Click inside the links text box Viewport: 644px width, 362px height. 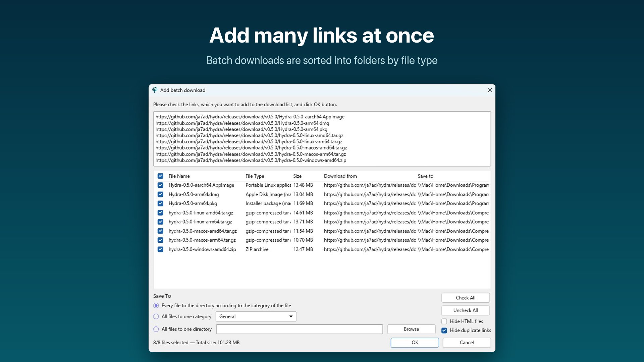coord(322,139)
